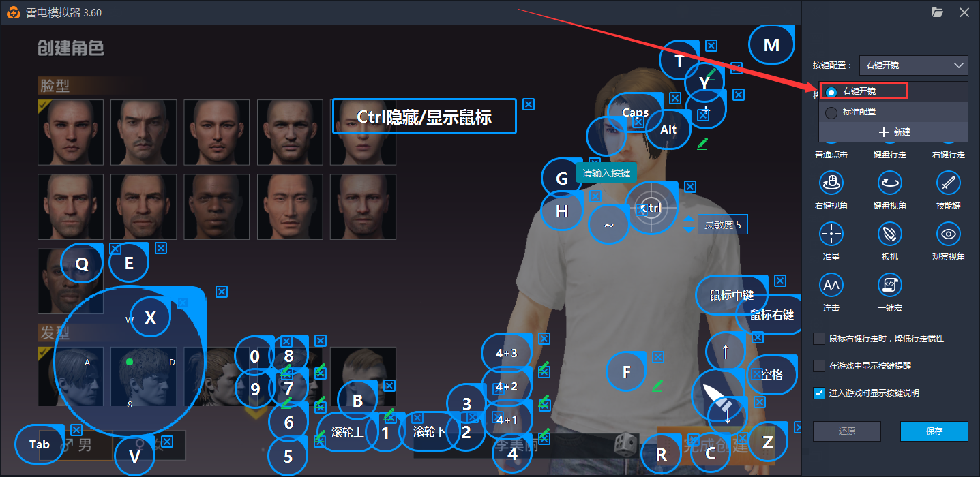Viewport: 980px width, 477px height.
Task: Uncheck 进入游戏时显示按键说明 checkbox
Action: [819, 393]
